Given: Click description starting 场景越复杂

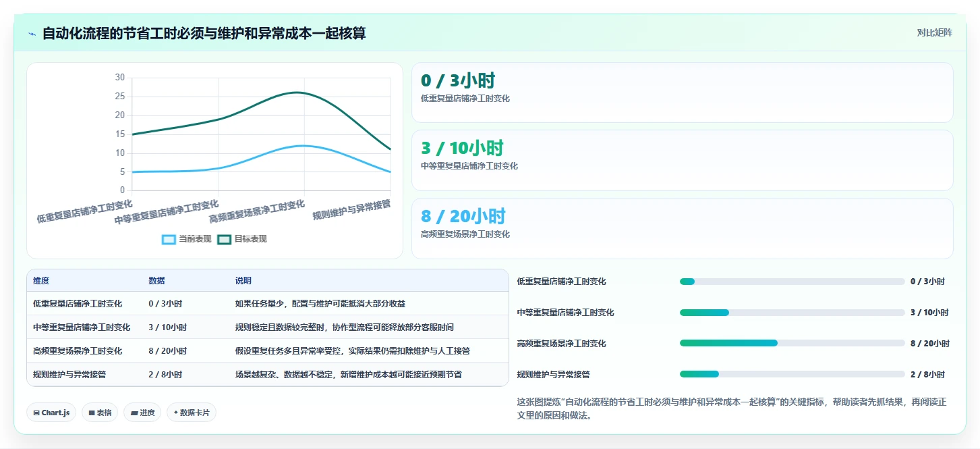Looking at the screenshot, I should [x=349, y=374].
